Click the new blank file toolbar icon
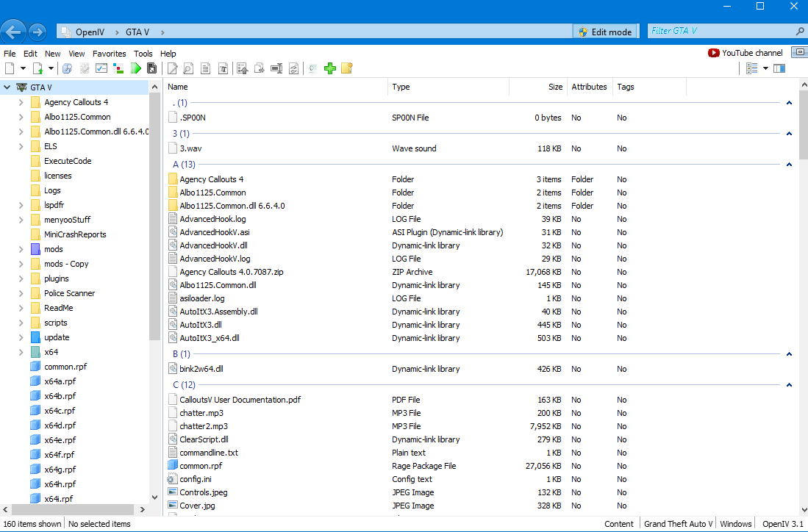The height and width of the screenshot is (532, 808). coord(10,68)
